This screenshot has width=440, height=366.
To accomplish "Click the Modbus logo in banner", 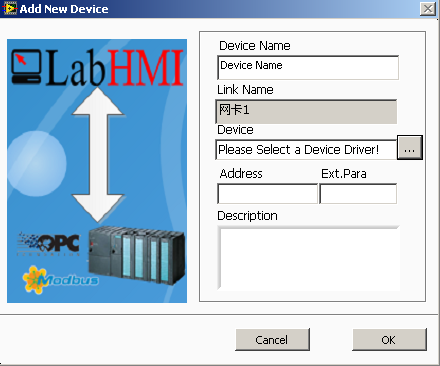I will [61, 279].
